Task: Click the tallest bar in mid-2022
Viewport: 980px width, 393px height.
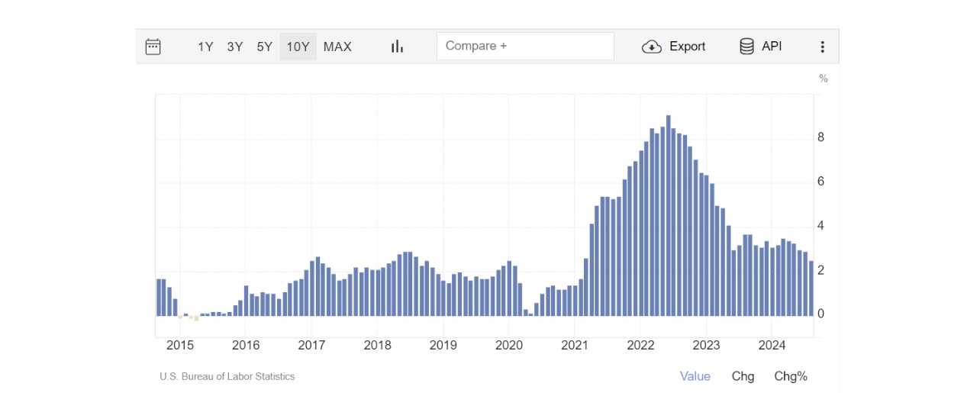Action: (x=668, y=215)
